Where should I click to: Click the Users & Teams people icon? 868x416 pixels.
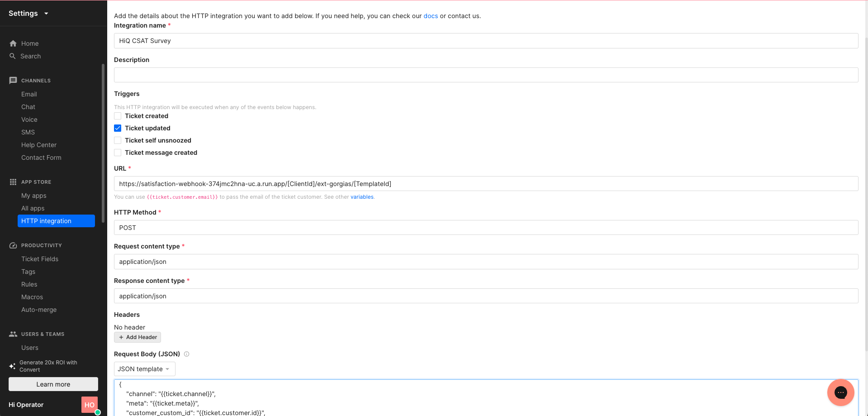pos(13,334)
